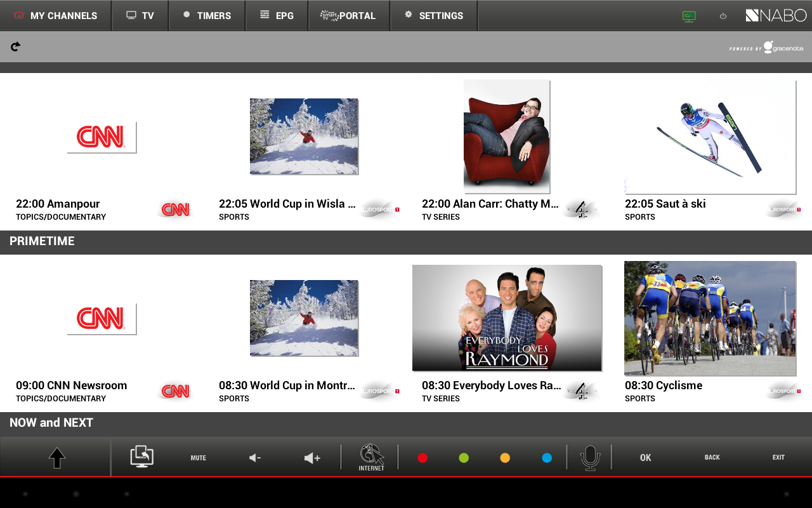Tap the up arrow icon in the bottom bar
This screenshot has height=508, width=812.
click(x=57, y=458)
